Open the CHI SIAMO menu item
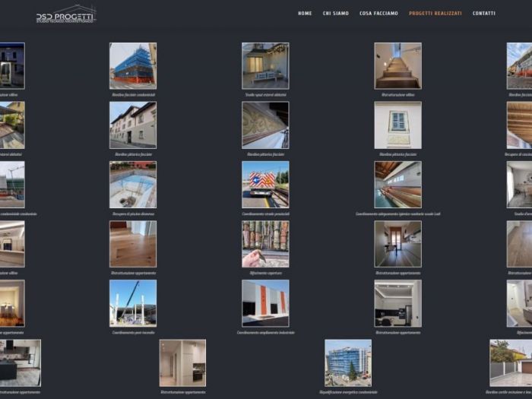This screenshot has height=399, width=532. pyautogui.click(x=336, y=13)
